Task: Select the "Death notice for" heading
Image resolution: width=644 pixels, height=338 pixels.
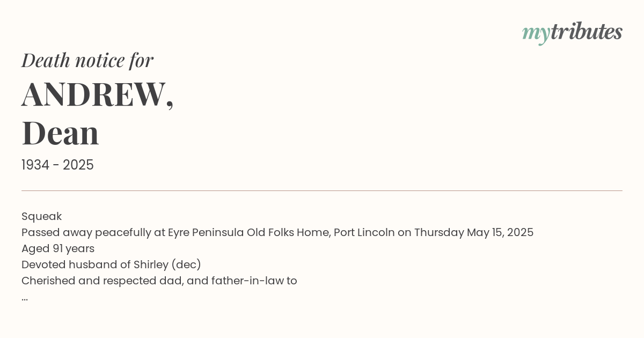Action: (x=87, y=60)
